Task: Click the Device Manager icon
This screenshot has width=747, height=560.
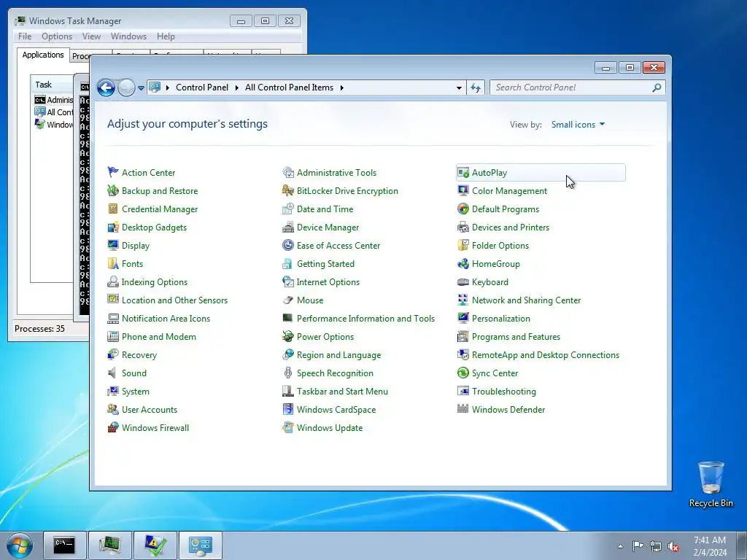Action: pos(287,227)
